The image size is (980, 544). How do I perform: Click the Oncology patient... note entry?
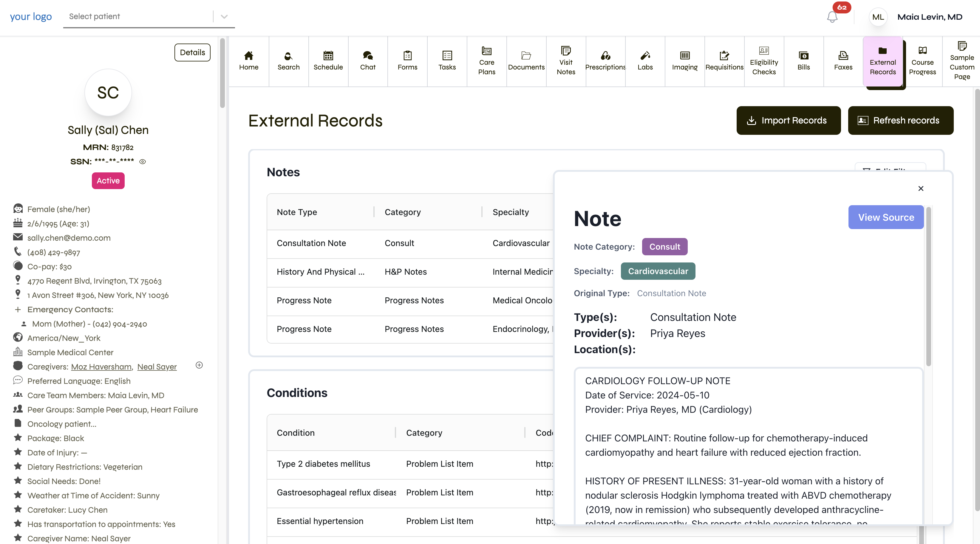(62, 424)
